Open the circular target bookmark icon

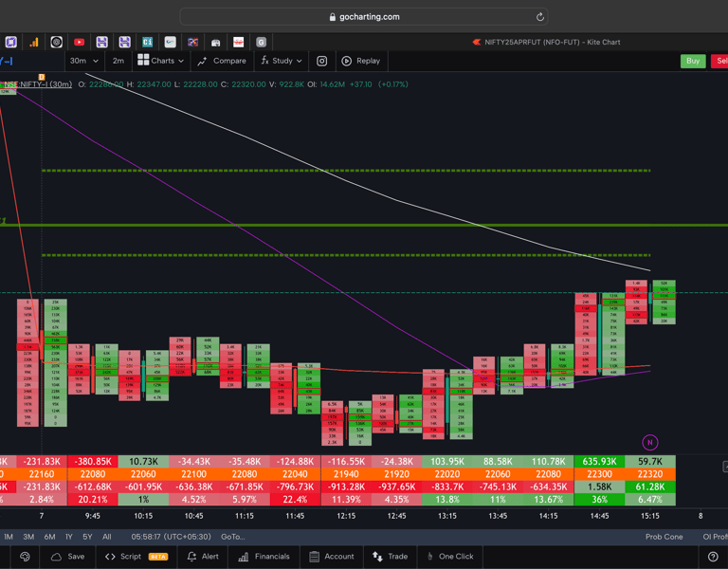(x=56, y=43)
